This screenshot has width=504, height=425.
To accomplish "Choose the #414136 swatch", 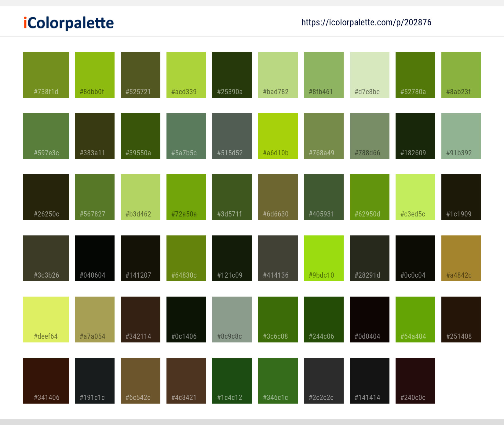I will pyautogui.click(x=278, y=258).
